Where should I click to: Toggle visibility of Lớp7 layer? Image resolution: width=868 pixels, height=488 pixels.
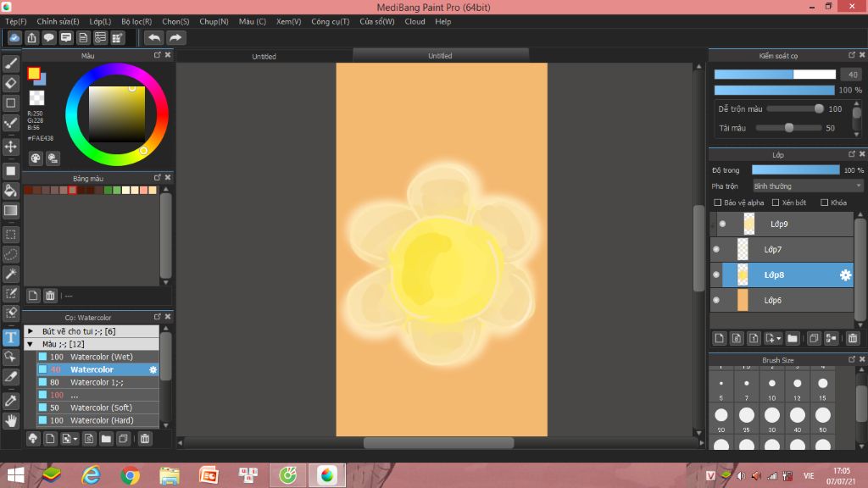coord(716,250)
